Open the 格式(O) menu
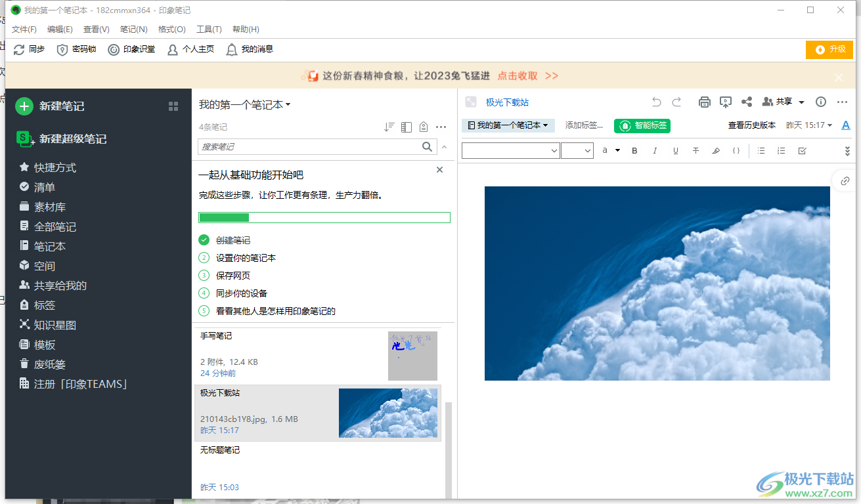 (172, 30)
